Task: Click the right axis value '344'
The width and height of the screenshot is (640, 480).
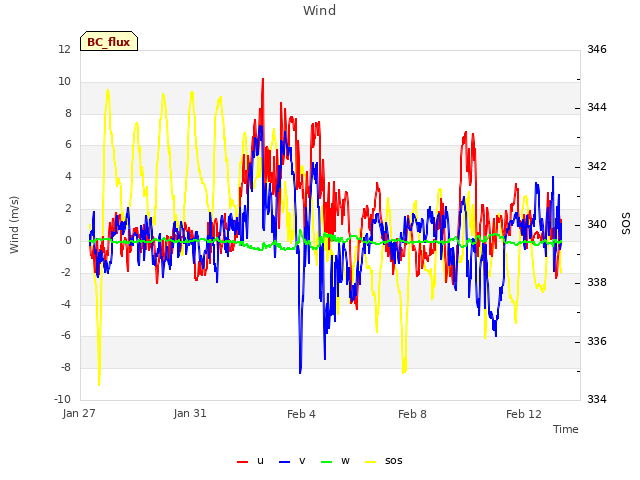Action: pos(597,108)
